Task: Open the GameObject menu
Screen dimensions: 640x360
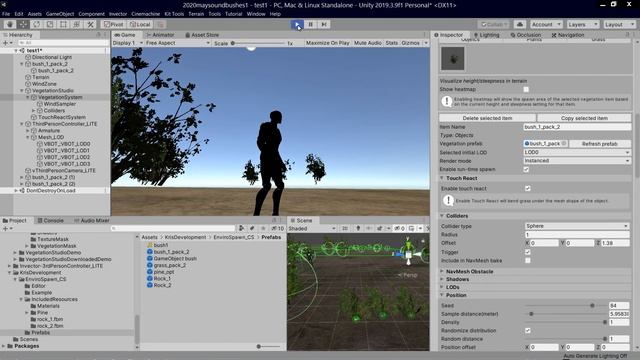Action: coord(60,14)
